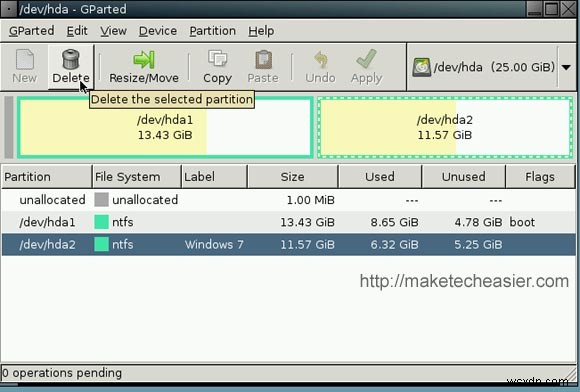
Task: Select the /dev/hda2 partition row
Action: (x=289, y=244)
